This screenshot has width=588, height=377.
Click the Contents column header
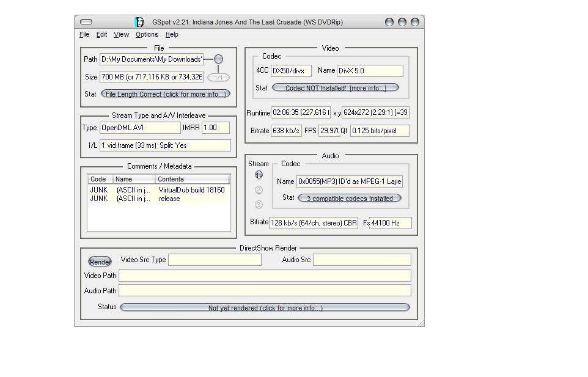(x=192, y=179)
